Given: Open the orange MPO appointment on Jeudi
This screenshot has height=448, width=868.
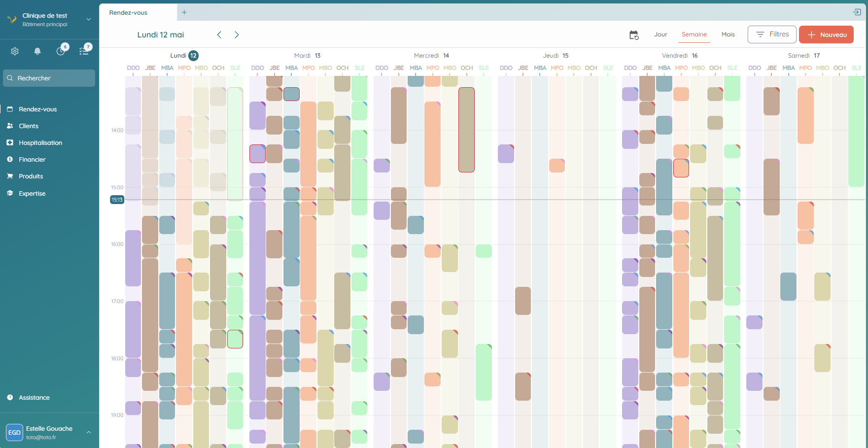Looking at the screenshot, I should tap(557, 166).
